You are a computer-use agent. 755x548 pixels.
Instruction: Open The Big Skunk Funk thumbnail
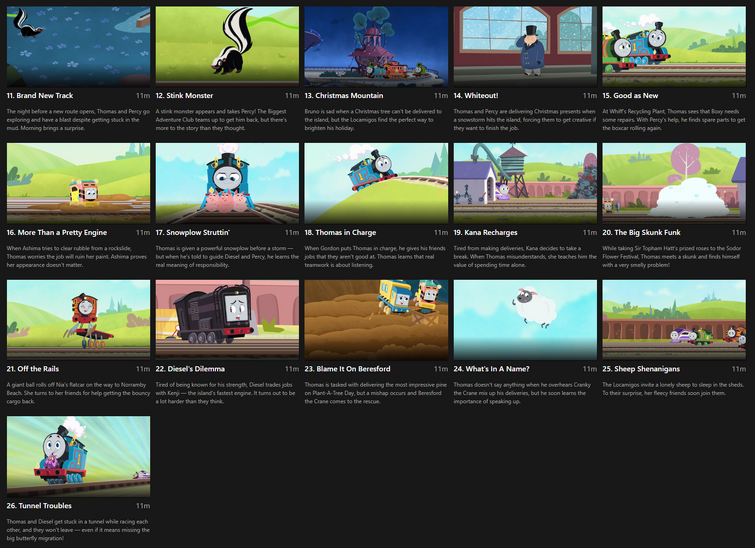click(674, 183)
